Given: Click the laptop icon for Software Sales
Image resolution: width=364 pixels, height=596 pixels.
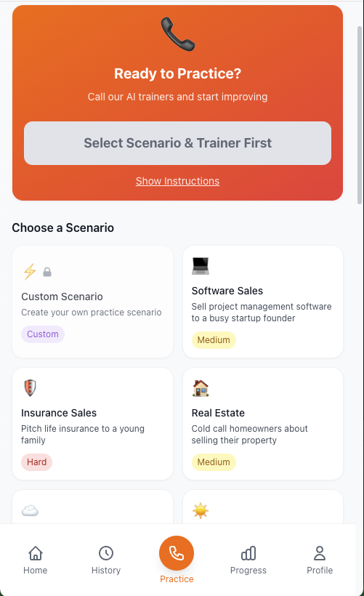Looking at the screenshot, I should [x=201, y=266].
